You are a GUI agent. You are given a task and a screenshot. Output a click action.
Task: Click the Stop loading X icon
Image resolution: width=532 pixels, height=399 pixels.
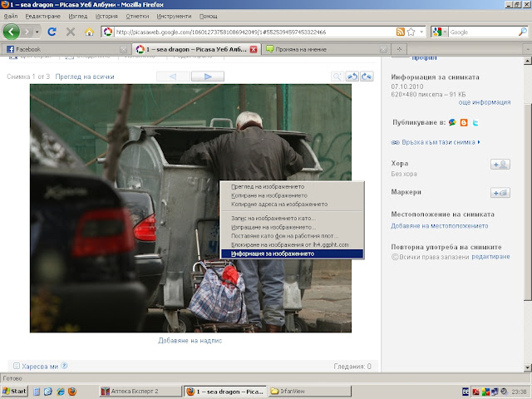[x=71, y=32]
